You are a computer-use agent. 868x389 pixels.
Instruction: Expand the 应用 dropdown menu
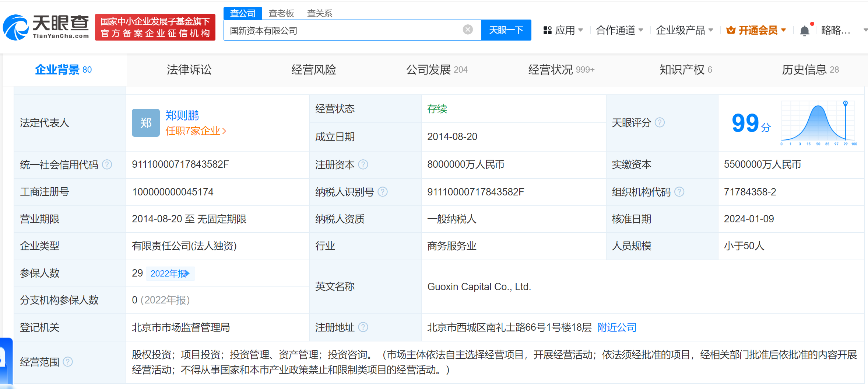563,30
